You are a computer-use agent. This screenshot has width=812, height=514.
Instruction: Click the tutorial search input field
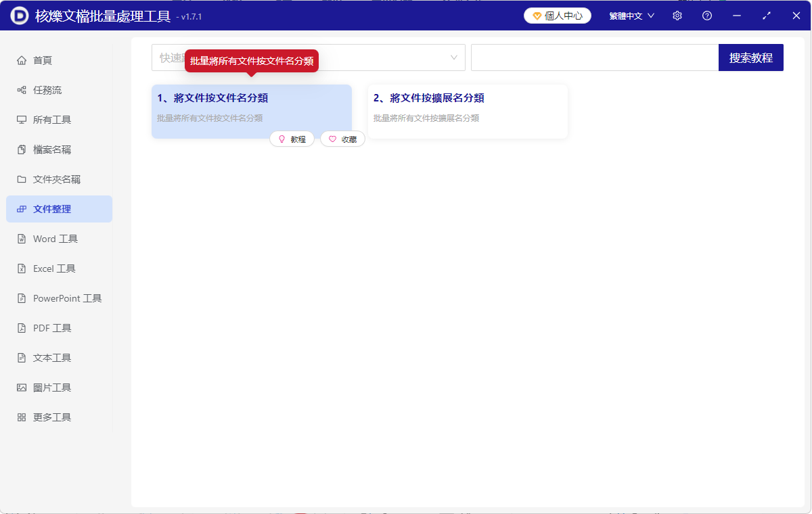pos(595,57)
